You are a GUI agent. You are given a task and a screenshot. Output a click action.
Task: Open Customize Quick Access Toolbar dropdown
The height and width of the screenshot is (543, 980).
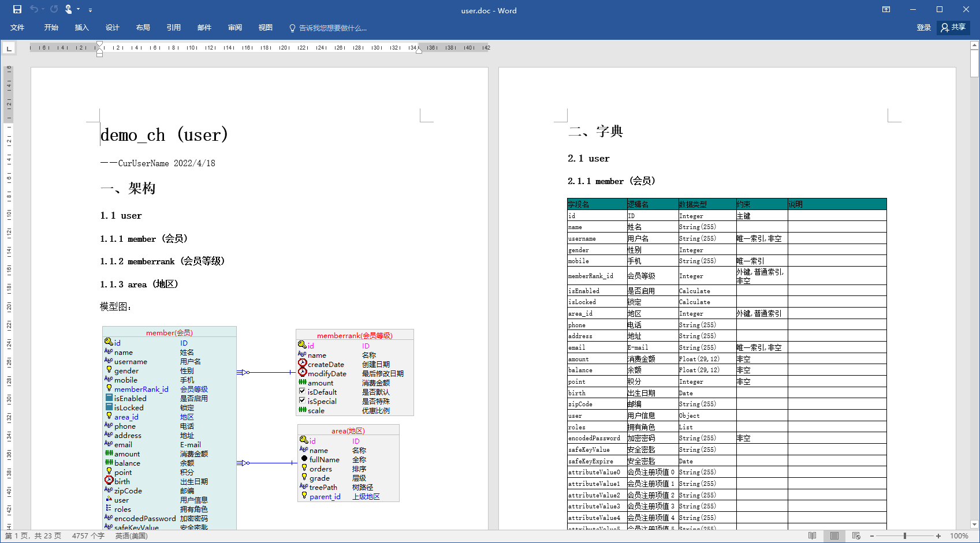[x=90, y=10]
